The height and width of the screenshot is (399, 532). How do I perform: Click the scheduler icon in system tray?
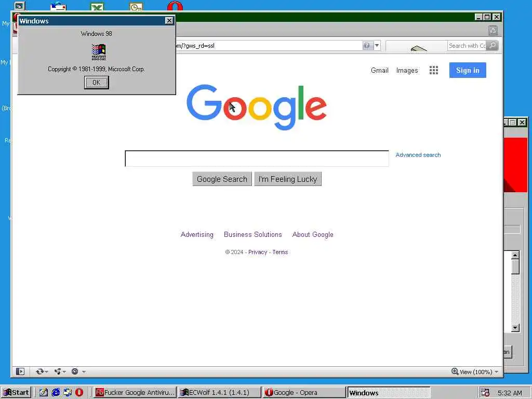485,393
